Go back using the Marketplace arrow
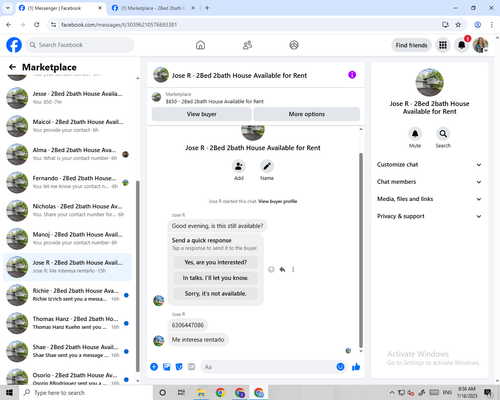500x400 pixels. pos(12,67)
